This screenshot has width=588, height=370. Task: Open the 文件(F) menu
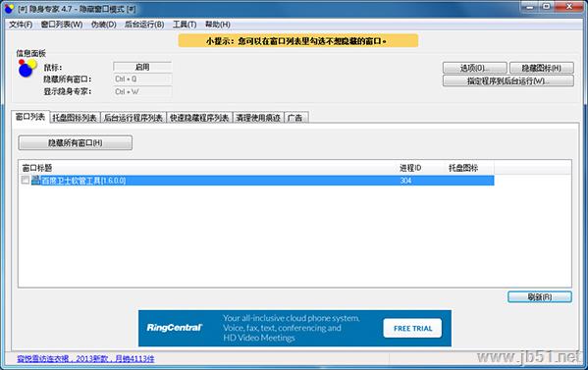[21, 25]
